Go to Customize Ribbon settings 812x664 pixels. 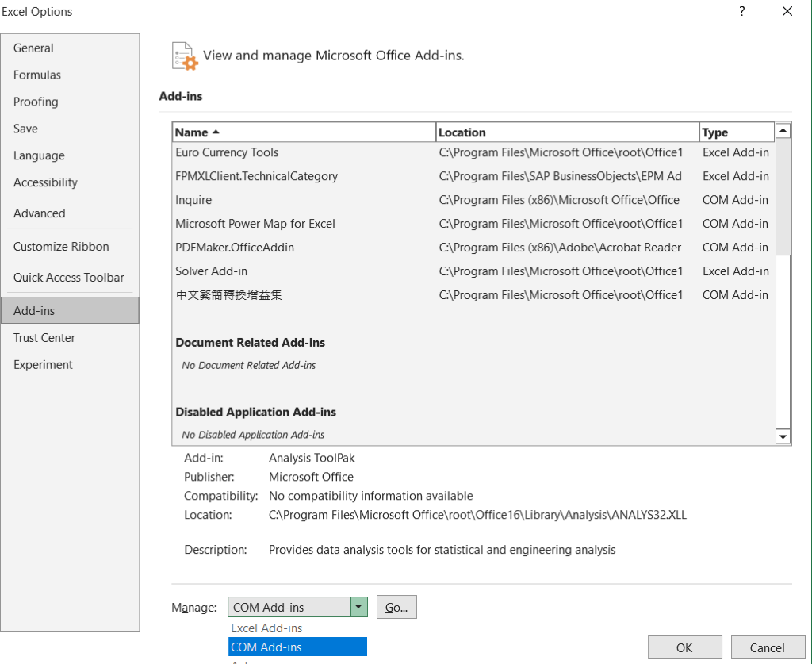tap(70, 247)
